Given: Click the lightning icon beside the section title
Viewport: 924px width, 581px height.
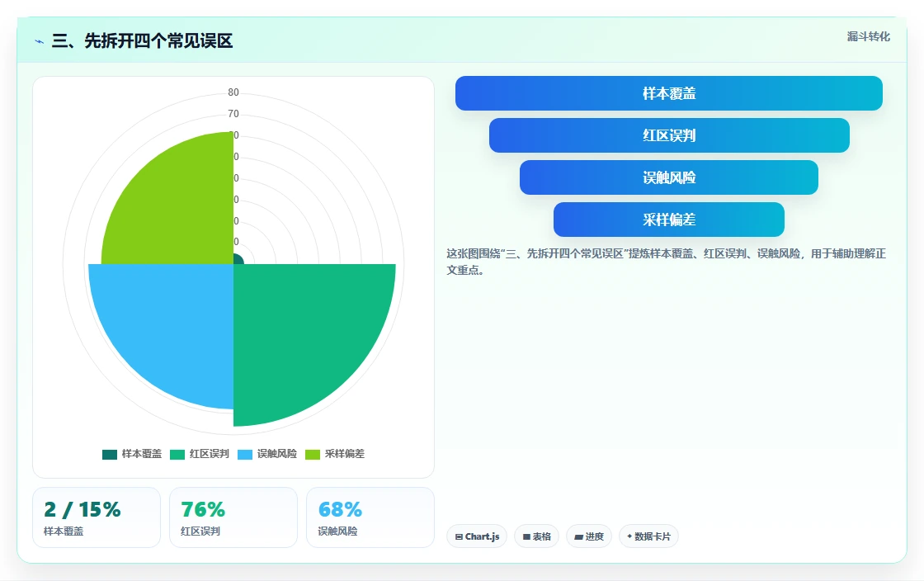Looking at the screenshot, I should [40, 41].
